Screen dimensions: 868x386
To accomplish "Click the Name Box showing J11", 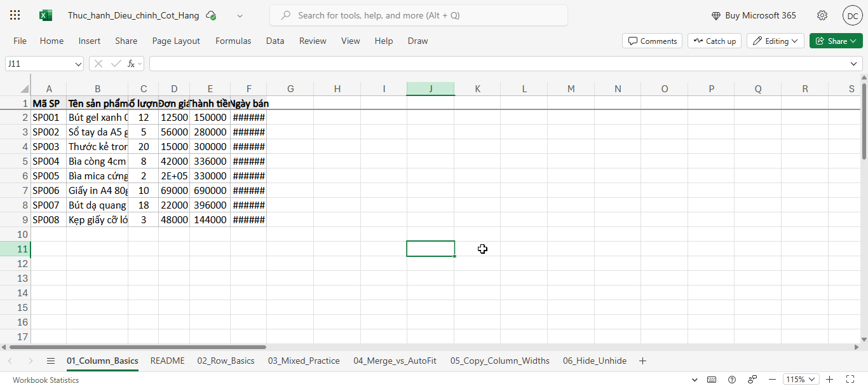I will pyautogui.click(x=39, y=64).
